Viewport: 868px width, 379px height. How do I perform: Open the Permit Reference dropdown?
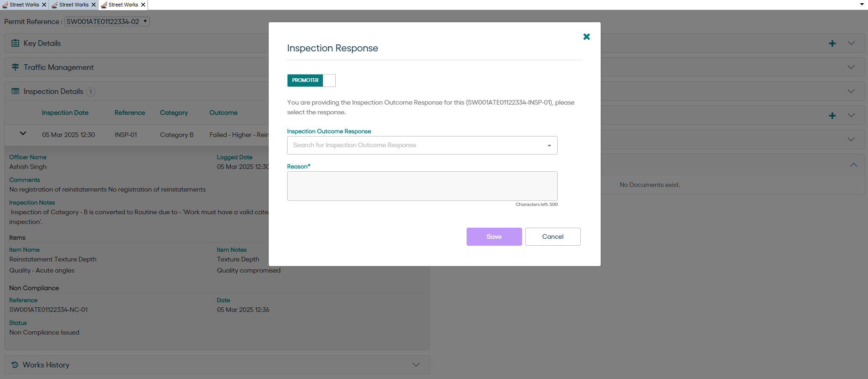pyautogui.click(x=107, y=22)
